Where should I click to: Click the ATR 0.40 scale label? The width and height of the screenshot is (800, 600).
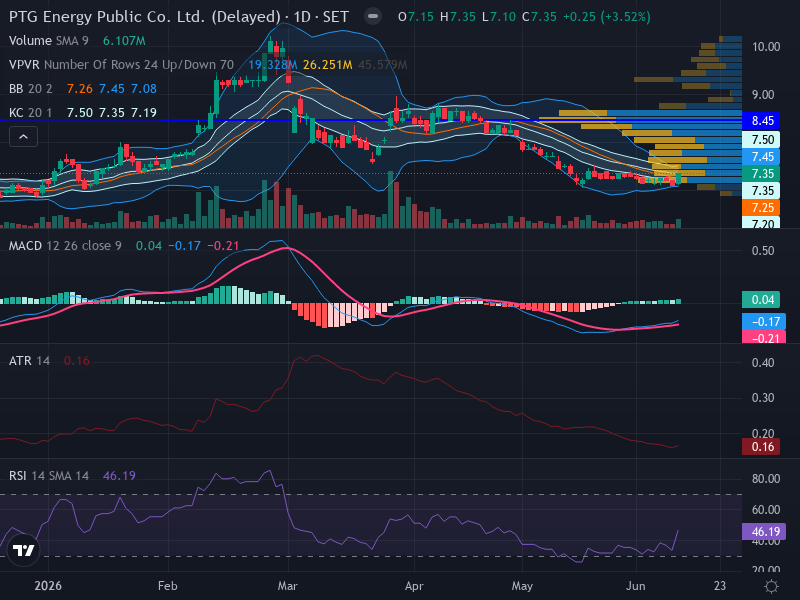[763, 363]
